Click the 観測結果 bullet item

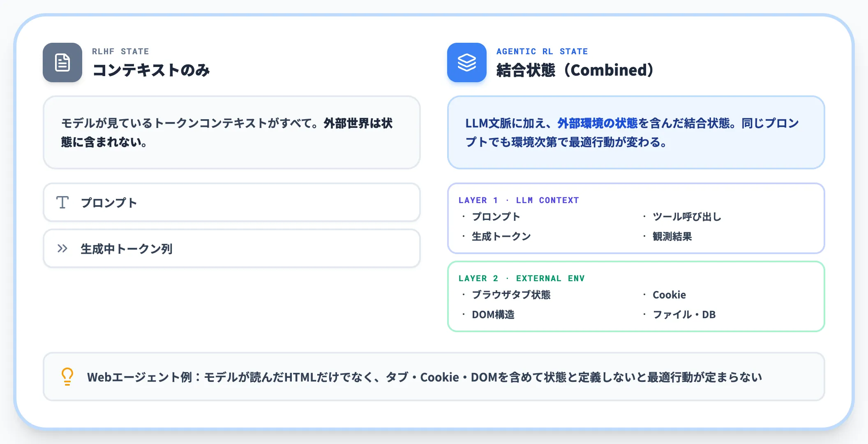point(672,236)
